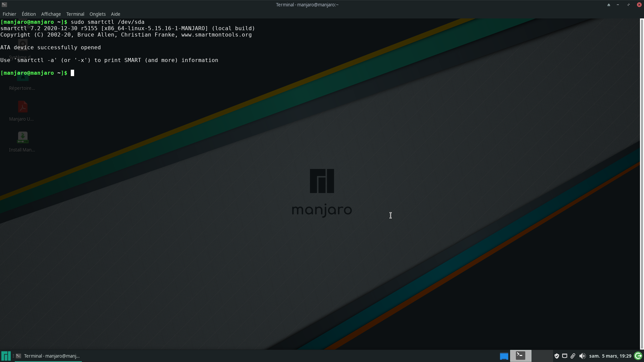The height and width of the screenshot is (362, 644).
Task: Open the Fichier menu
Action: [x=9, y=14]
